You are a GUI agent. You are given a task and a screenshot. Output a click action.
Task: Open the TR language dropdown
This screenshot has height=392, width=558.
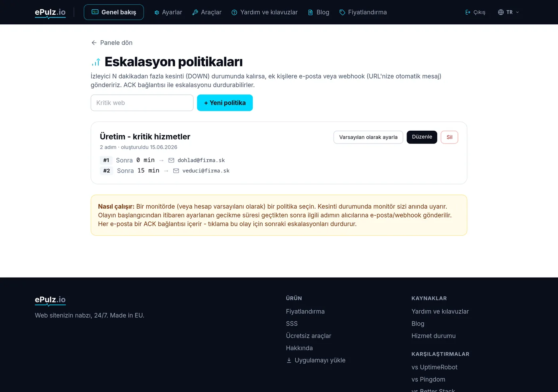(508, 12)
